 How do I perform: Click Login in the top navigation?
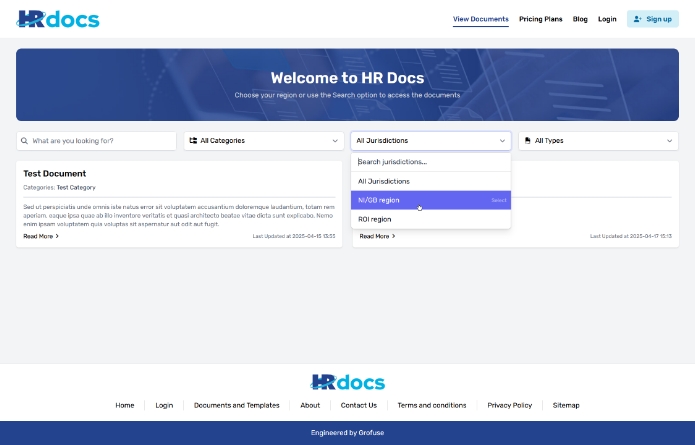coord(607,19)
